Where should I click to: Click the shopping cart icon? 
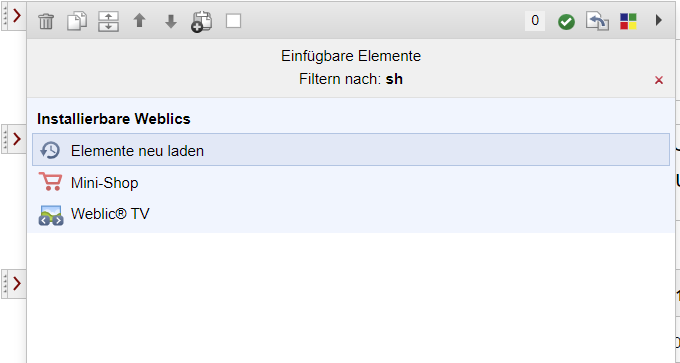pyautogui.click(x=50, y=182)
